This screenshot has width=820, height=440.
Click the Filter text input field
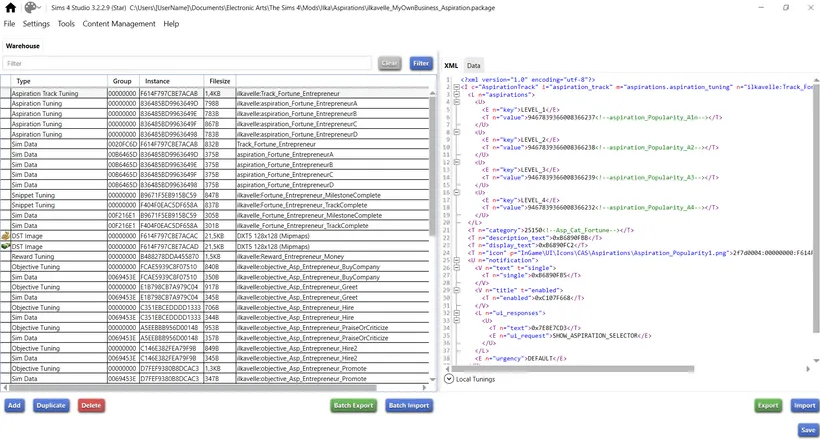coord(187,63)
